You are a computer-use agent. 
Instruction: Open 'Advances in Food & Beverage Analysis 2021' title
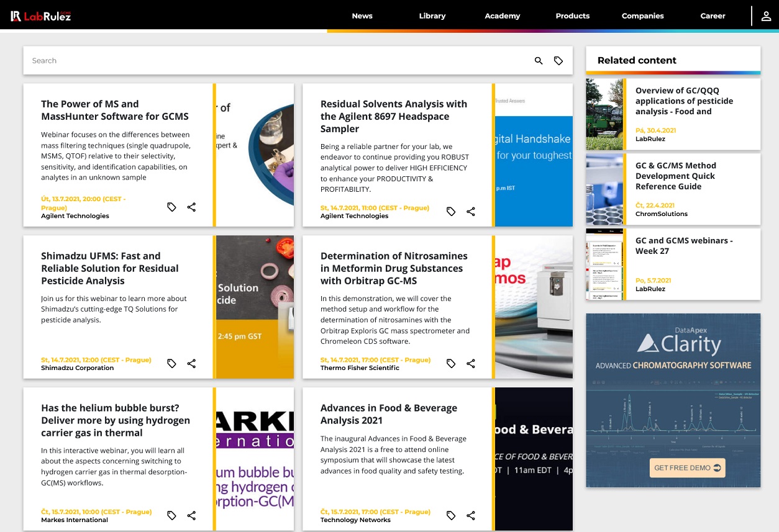pyautogui.click(x=389, y=414)
